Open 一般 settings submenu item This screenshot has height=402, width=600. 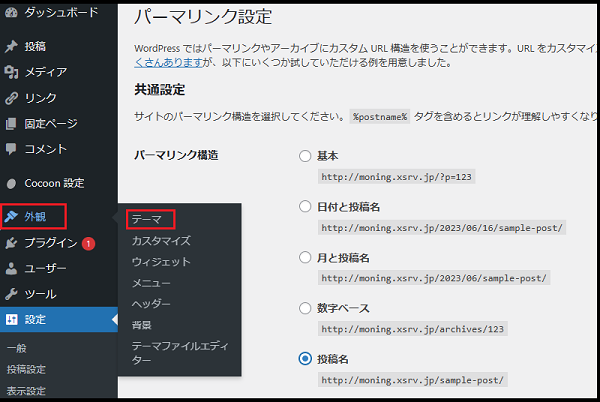(x=16, y=348)
